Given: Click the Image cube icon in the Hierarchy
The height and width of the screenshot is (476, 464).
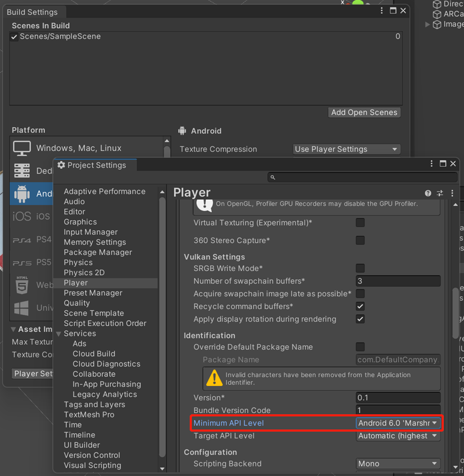Looking at the screenshot, I should coord(437,25).
